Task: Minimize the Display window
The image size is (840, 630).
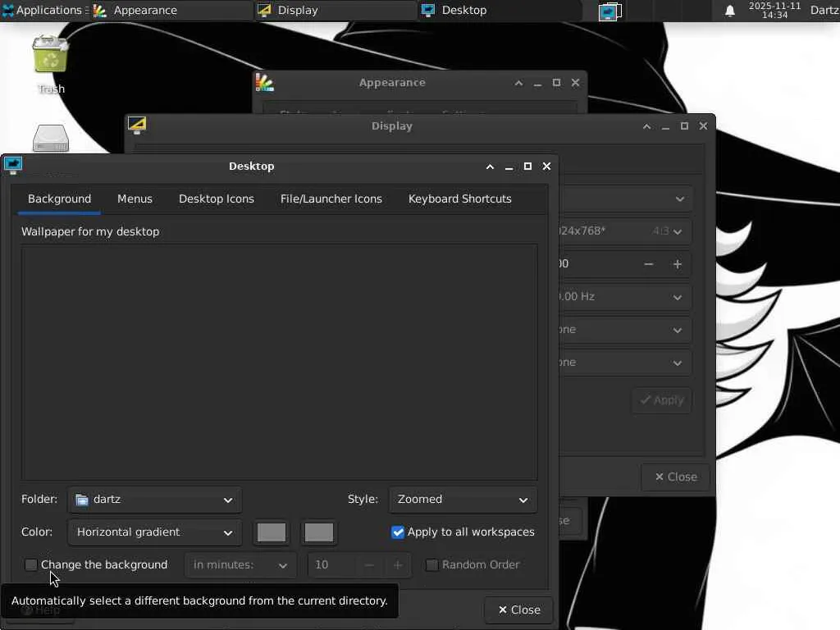Action: (x=665, y=126)
